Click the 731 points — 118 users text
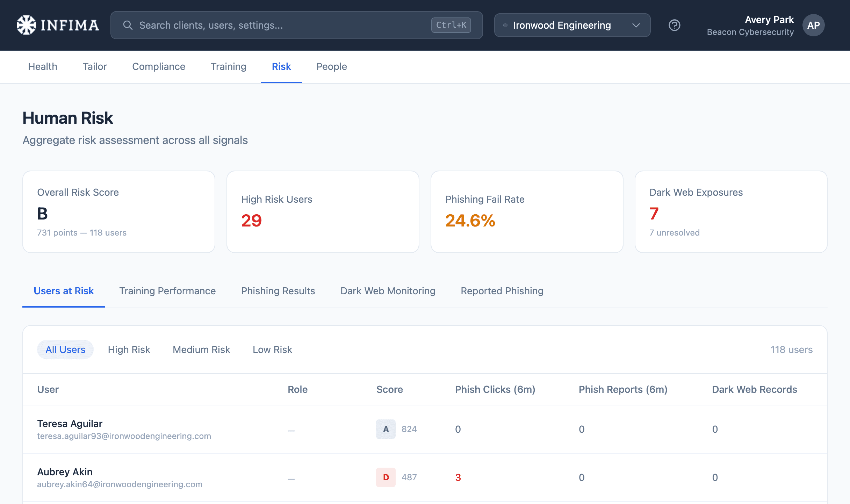Viewport: 850px width, 504px height. point(82,233)
